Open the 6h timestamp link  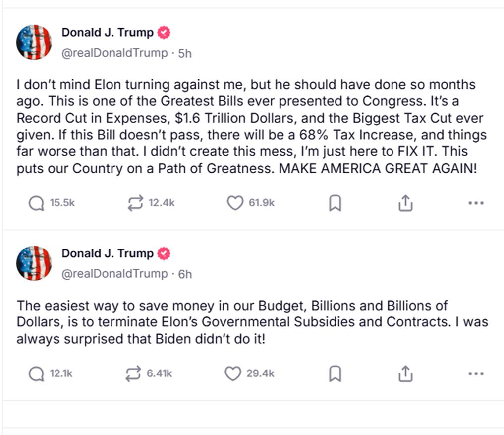(x=185, y=274)
